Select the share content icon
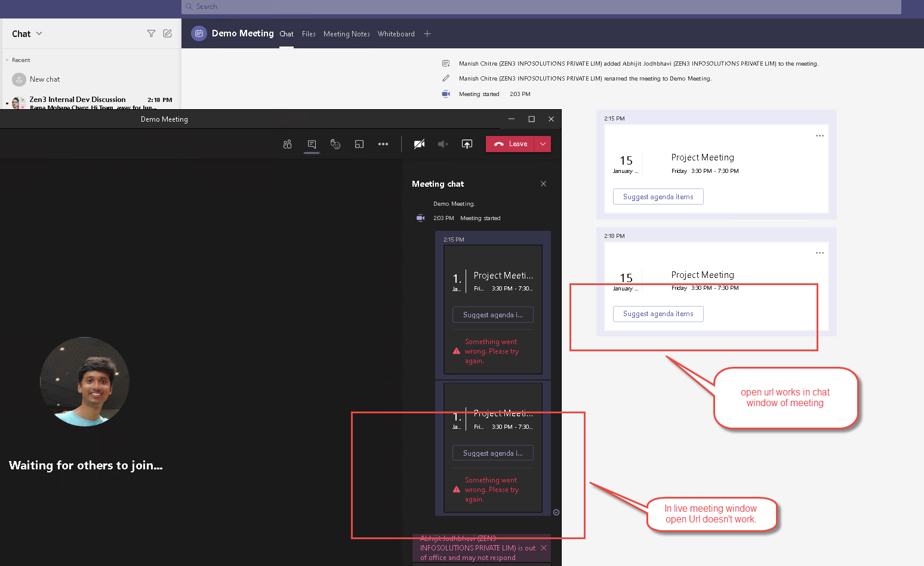 pos(467,144)
